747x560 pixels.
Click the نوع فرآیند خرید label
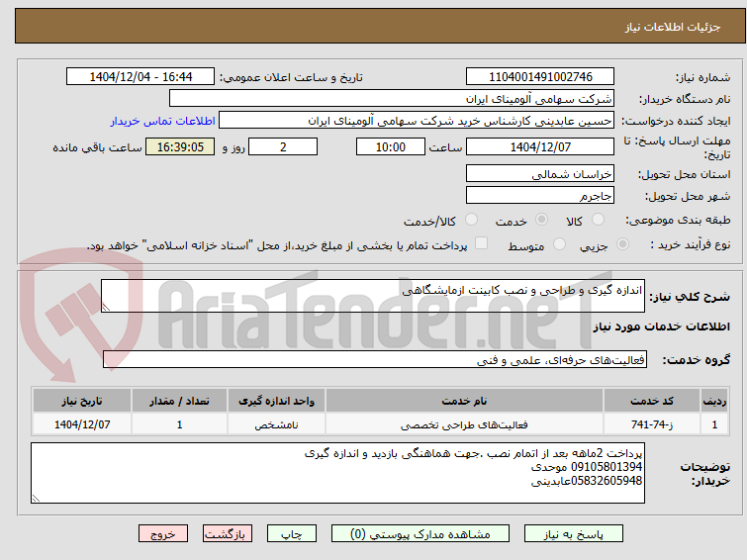(691, 245)
